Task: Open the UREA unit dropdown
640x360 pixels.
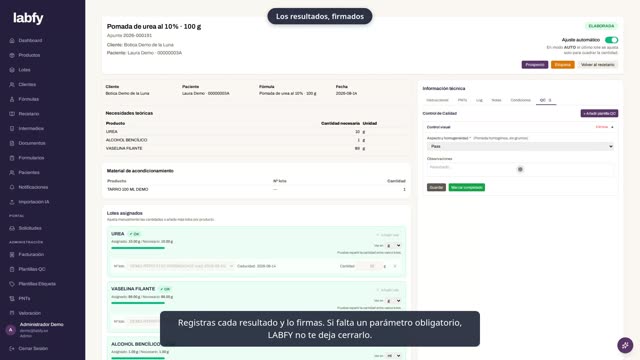Action: pos(393,246)
